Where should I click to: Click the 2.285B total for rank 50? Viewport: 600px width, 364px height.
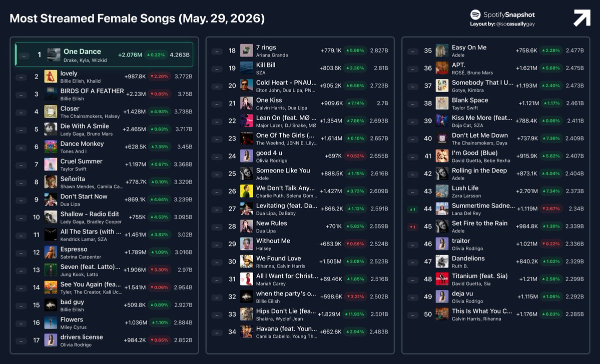pyautogui.click(x=574, y=314)
